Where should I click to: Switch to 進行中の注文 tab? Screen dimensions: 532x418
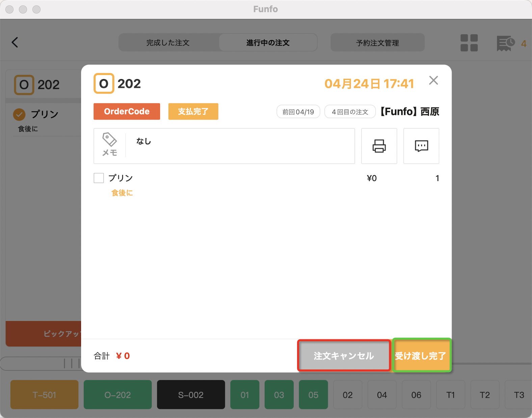(x=268, y=43)
